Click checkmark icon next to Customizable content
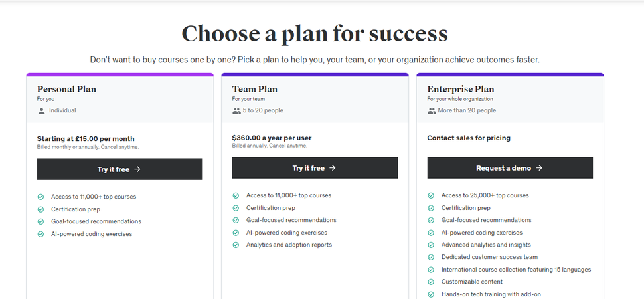This screenshot has width=644, height=299. [x=431, y=282]
